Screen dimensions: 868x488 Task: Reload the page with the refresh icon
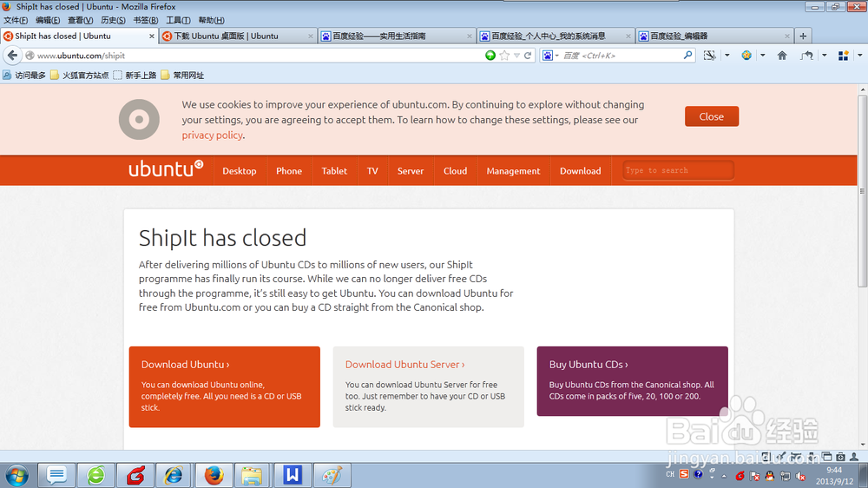click(528, 56)
